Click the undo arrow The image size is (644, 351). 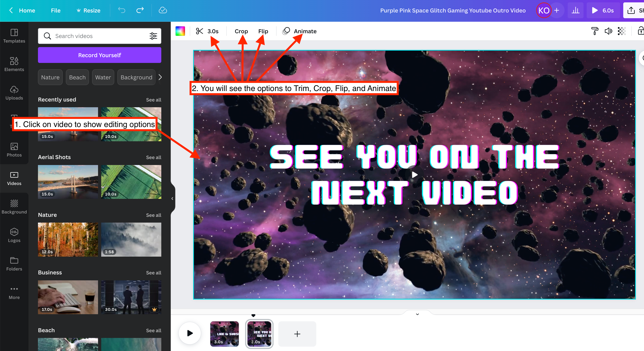click(122, 10)
